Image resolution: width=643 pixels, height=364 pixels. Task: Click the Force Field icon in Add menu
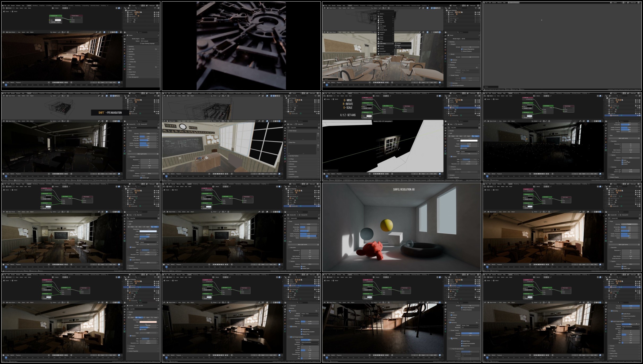point(378,51)
